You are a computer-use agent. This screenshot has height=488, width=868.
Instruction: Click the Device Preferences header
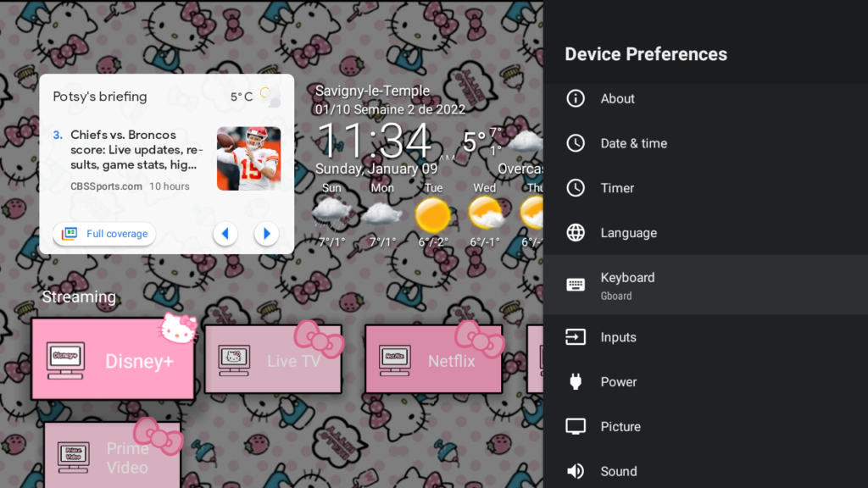[645, 54]
